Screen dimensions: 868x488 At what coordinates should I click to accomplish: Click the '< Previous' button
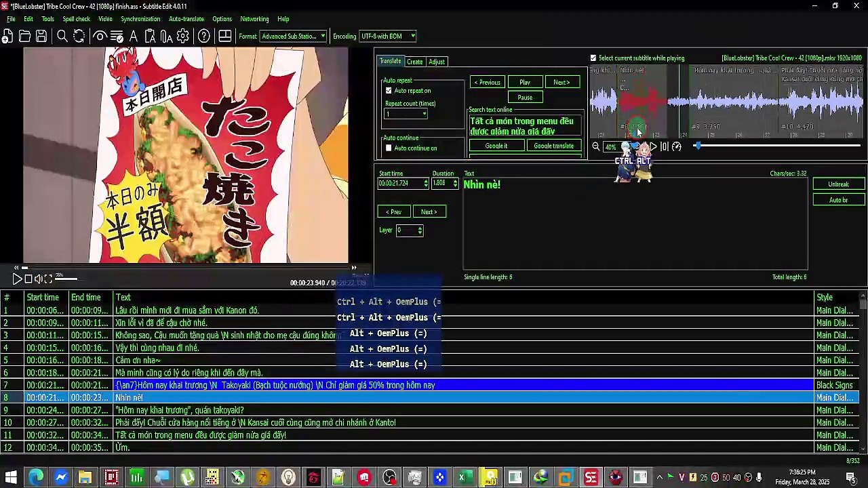(487, 83)
